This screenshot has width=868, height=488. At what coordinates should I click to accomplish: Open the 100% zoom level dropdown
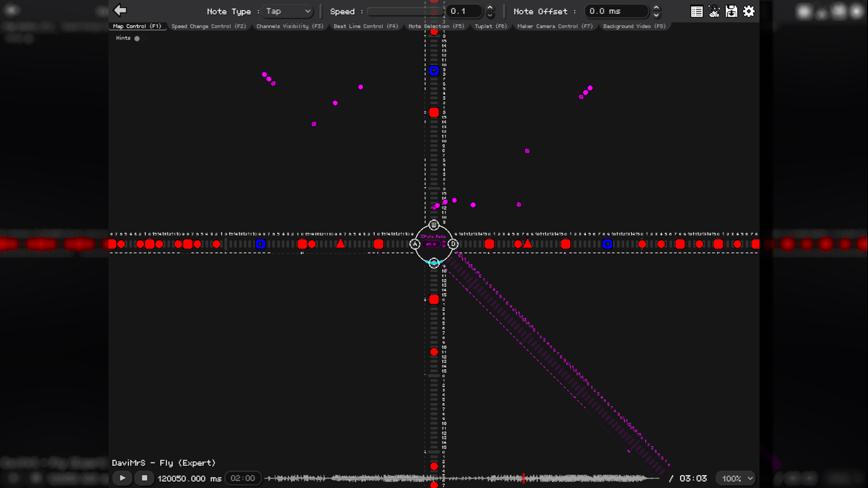pos(735,478)
